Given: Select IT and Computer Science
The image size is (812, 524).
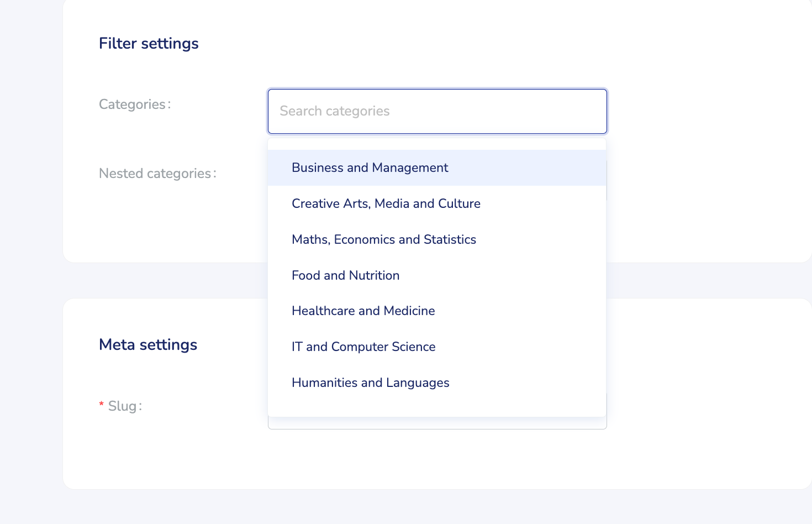Looking at the screenshot, I should pyautogui.click(x=363, y=347).
